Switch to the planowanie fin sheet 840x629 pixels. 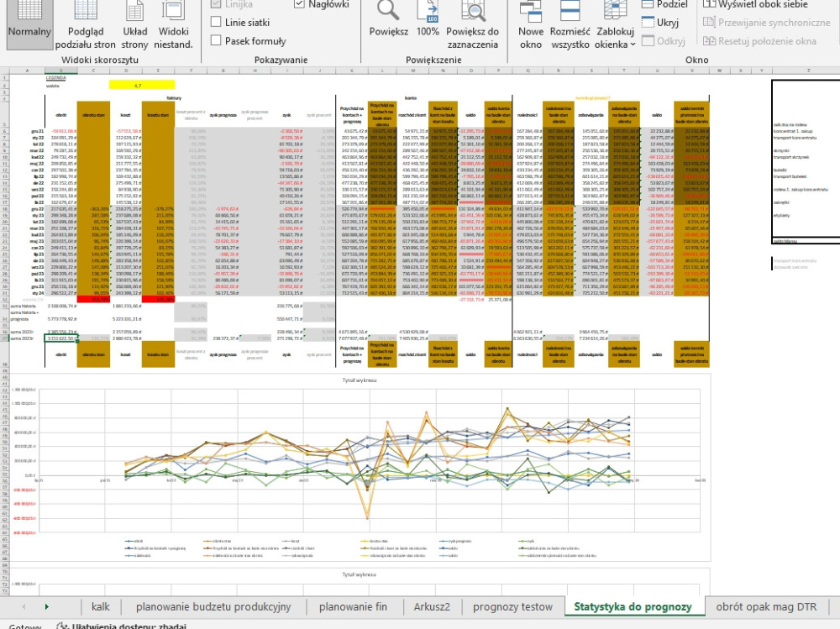[353, 606]
